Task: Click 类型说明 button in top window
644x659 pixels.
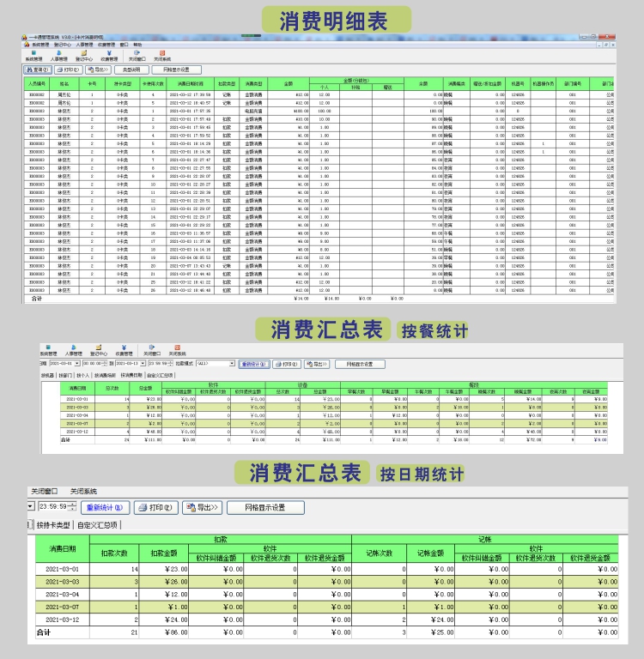Action: tap(131, 70)
